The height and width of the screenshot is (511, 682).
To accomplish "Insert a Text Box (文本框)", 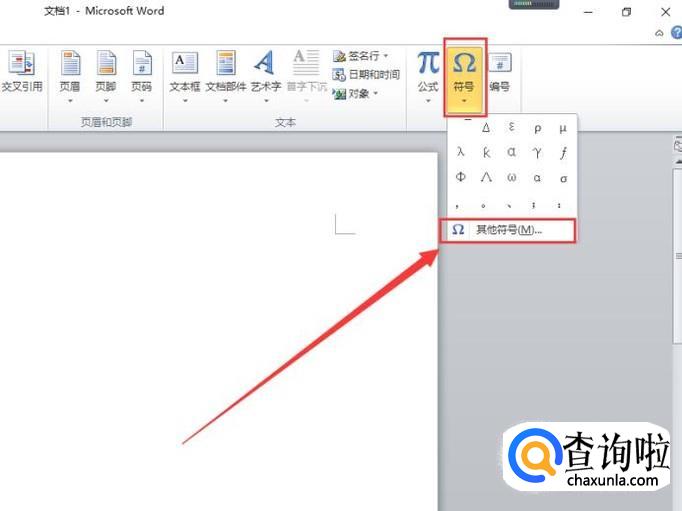I will pyautogui.click(x=185, y=76).
